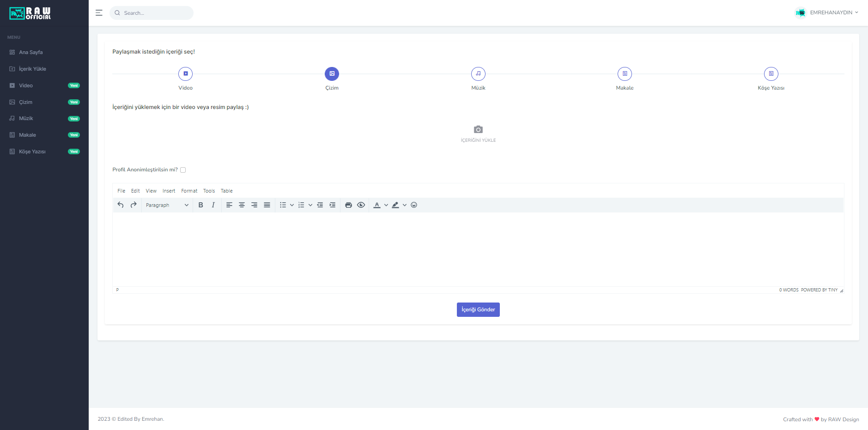The width and height of the screenshot is (868, 430).
Task: Select the Video content type icon
Action: click(x=185, y=73)
